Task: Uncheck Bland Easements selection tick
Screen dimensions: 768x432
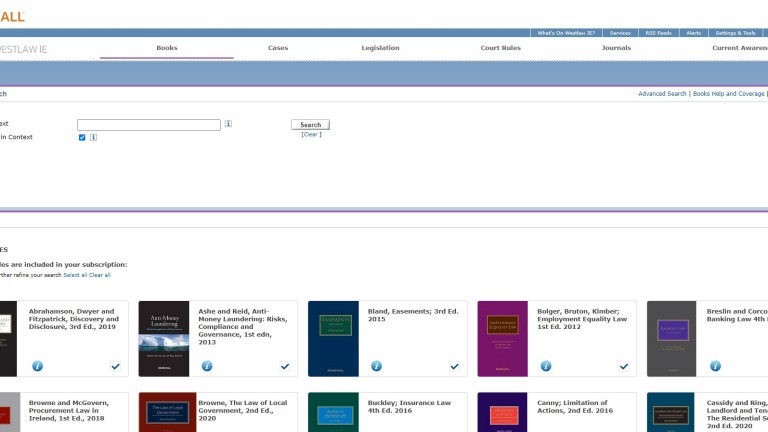Action: 454,366
